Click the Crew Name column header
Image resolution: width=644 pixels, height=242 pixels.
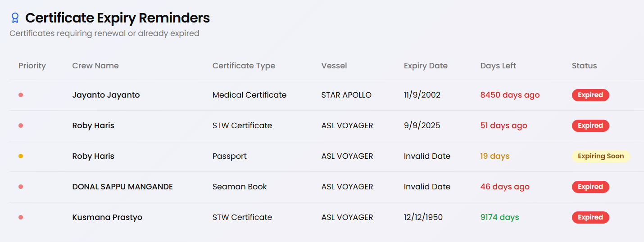click(95, 66)
